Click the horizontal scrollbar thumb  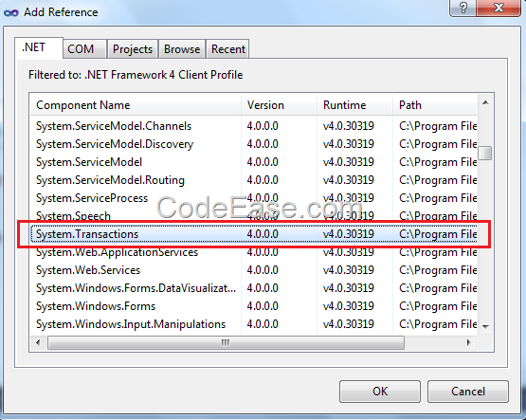[x=226, y=342]
